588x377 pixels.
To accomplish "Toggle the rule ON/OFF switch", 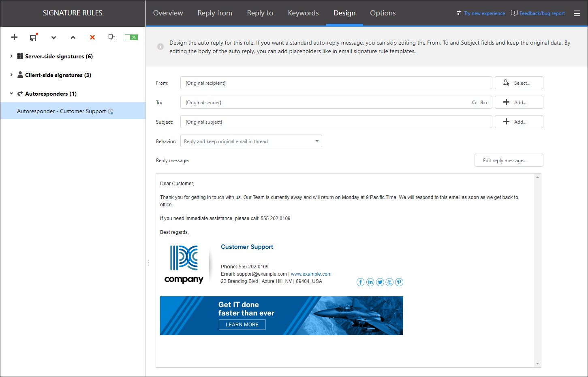I will click(x=131, y=37).
